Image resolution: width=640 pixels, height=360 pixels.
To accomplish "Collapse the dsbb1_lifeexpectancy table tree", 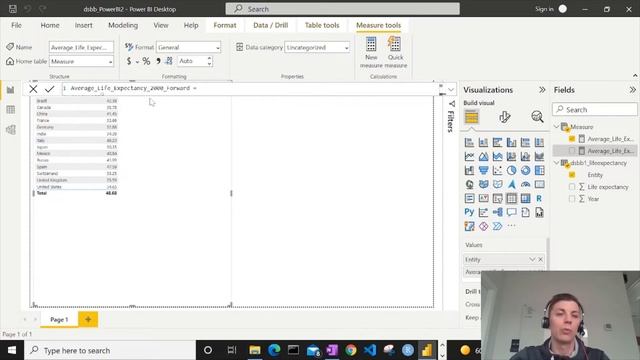I will point(556,163).
